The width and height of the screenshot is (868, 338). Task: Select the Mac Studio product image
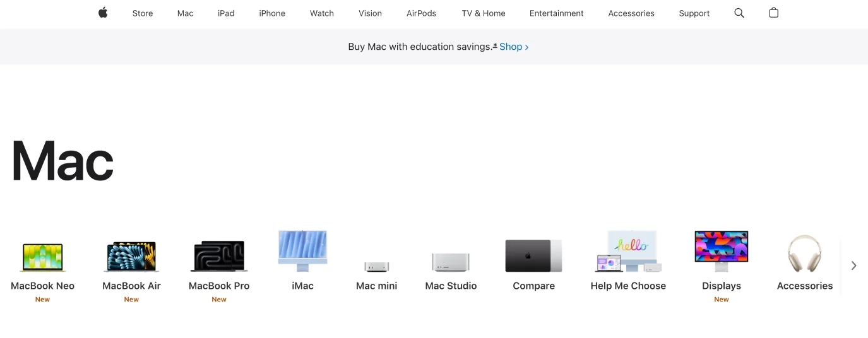click(x=451, y=262)
